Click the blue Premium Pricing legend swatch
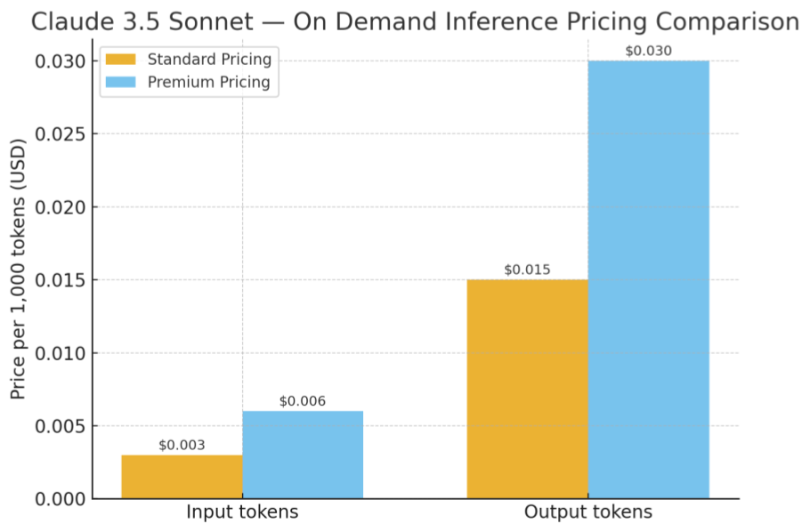This screenshot has height=532, width=810. (x=121, y=83)
